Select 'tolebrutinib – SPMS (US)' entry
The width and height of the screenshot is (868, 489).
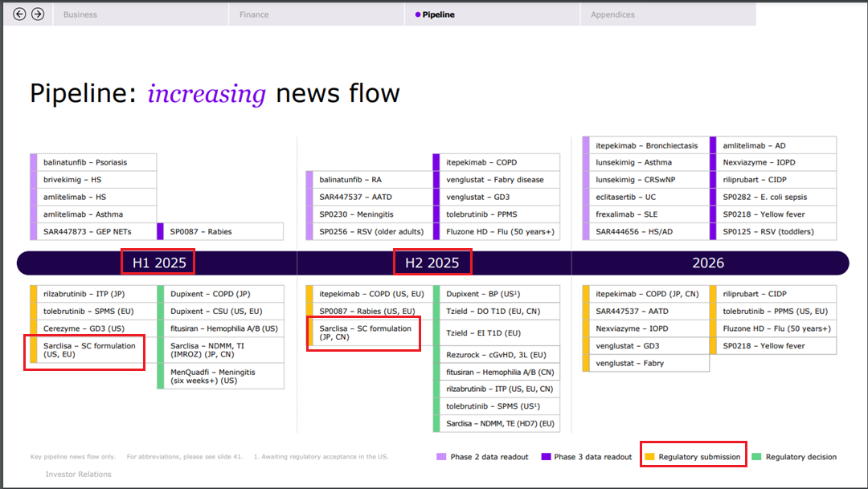point(496,406)
